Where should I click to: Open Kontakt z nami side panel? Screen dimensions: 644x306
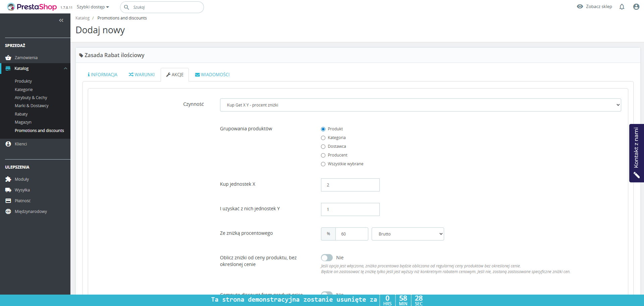coord(636,153)
